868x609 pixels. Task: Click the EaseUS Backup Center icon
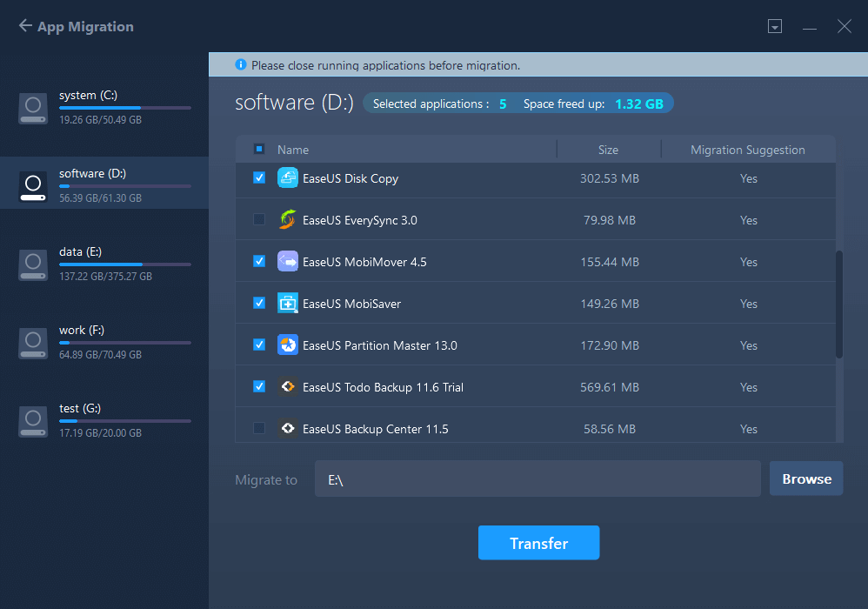[x=288, y=429]
